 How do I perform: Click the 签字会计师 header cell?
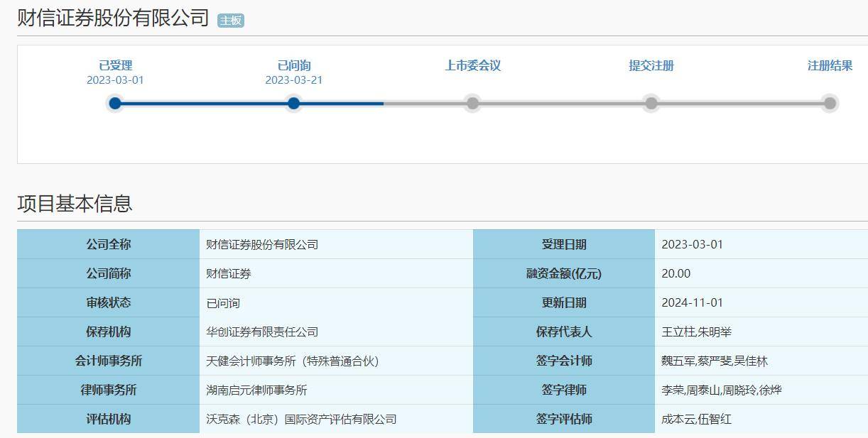564,361
